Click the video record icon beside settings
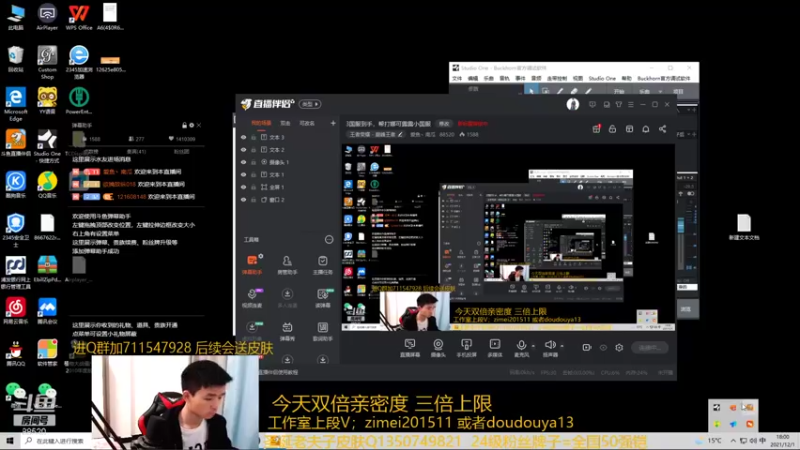The height and width of the screenshot is (450, 800). point(587,347)
